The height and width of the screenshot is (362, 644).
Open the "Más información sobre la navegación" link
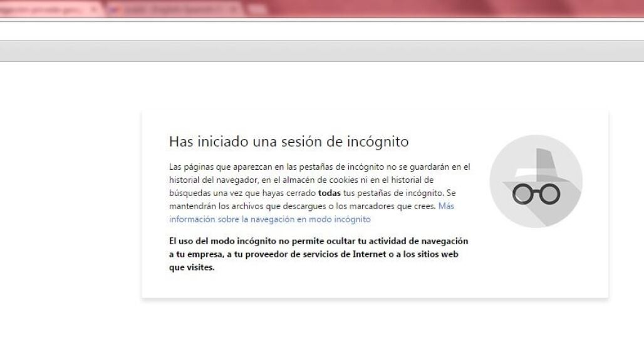click(269, 219)
